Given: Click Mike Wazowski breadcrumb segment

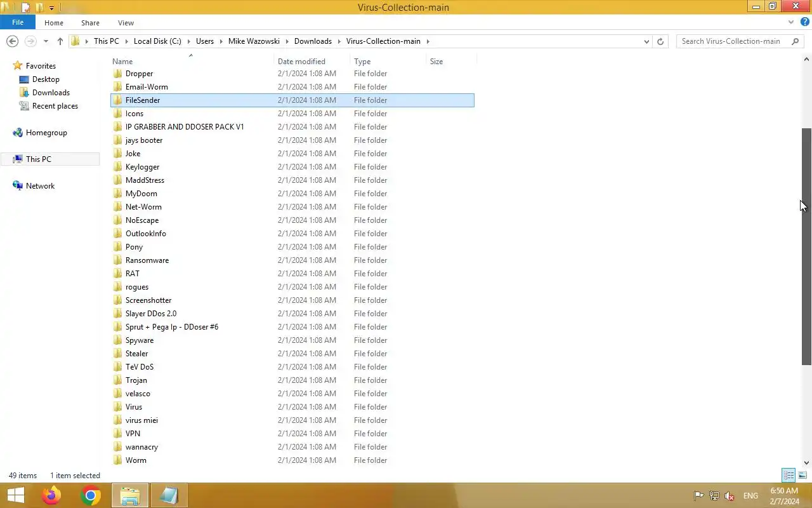Looking at the screenshot, I should [254, 41].
